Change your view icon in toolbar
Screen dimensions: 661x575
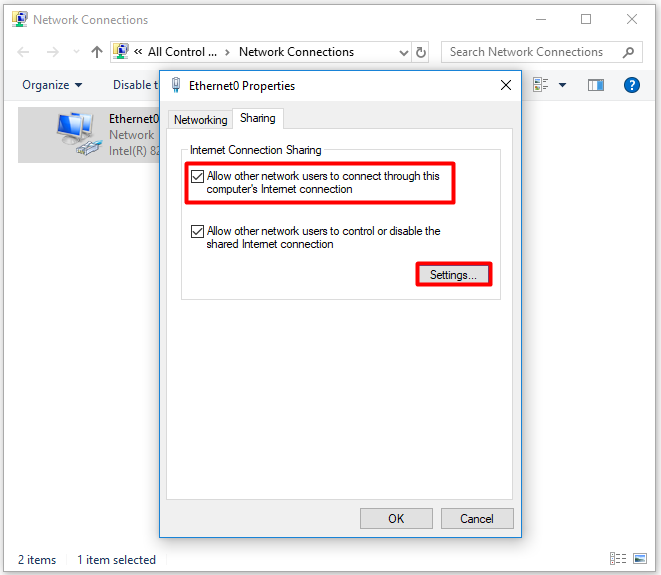(x=540, y=85)
